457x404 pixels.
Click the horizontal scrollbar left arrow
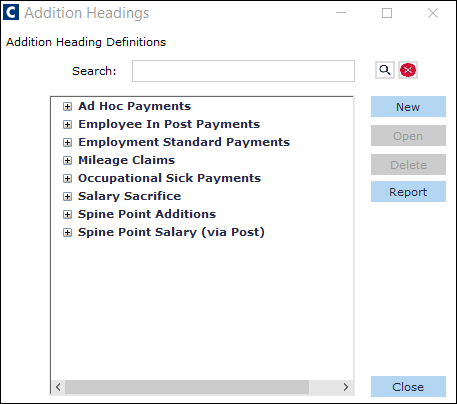pos(58,387)
